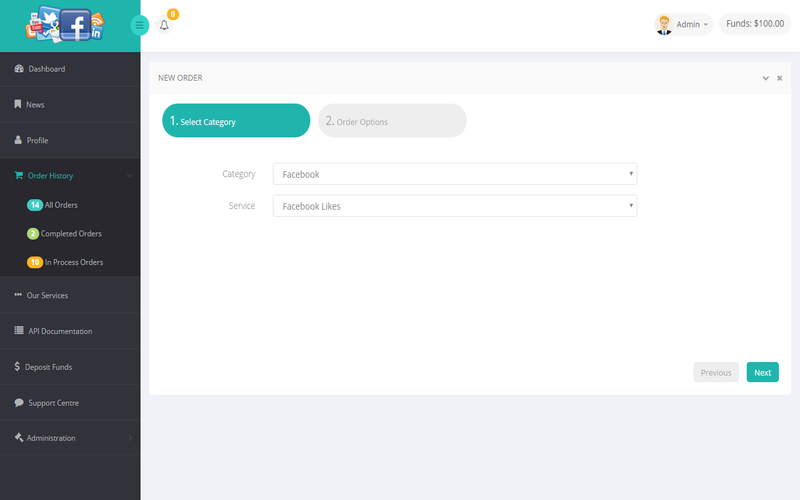
Task: Go to Deposit Funds
Action: [x=70, y=367]
